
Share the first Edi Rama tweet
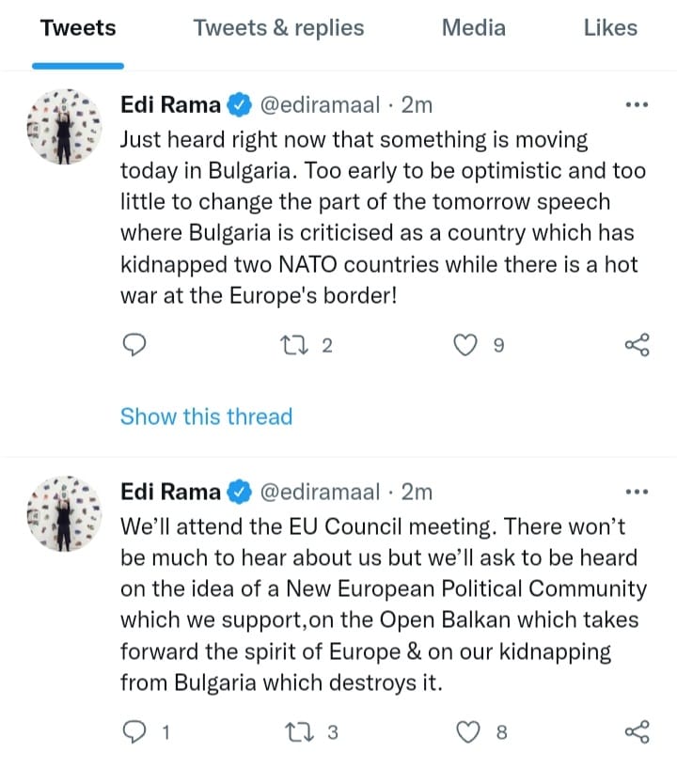point(637,346)
